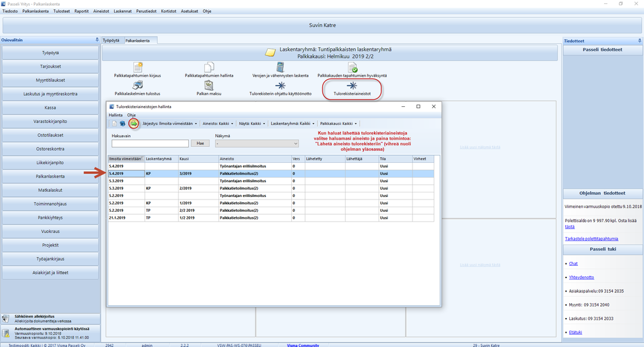Sort by Ilmoita viimeistään column header
This screenshot has height=347, width=644.
[126, 159]
